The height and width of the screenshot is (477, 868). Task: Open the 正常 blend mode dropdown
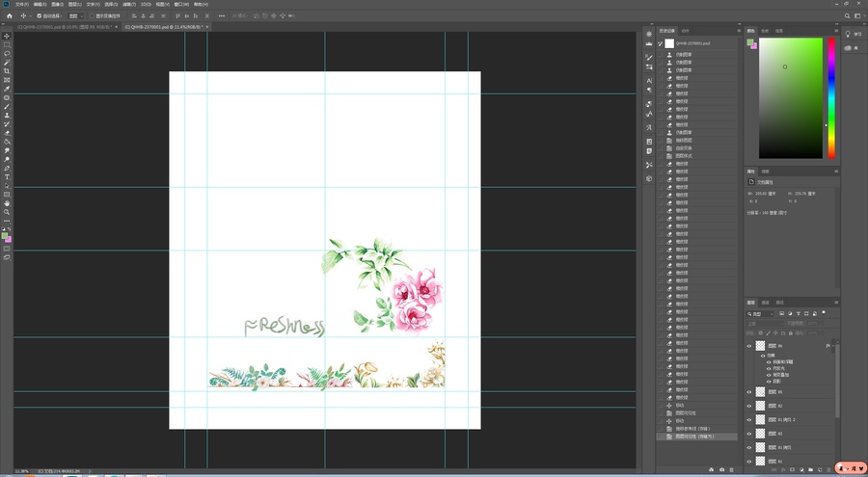764,323
